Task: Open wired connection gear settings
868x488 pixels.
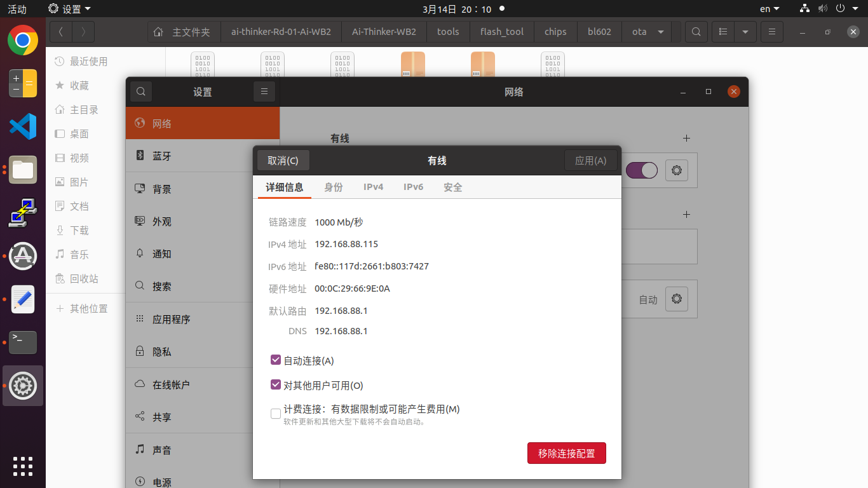Action: click(x=677, y=170)
